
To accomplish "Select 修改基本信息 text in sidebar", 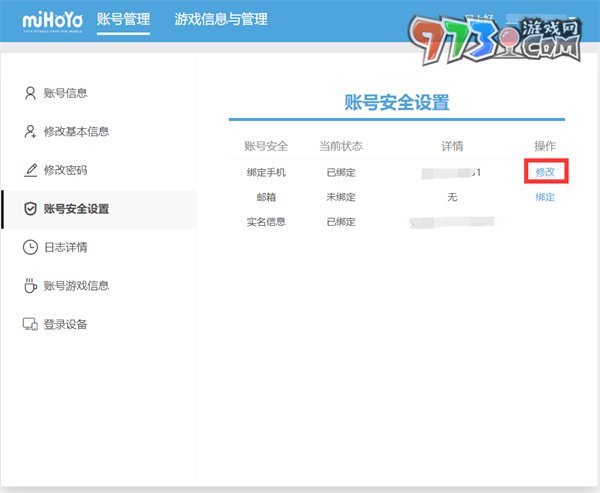I will tap(77, 131).
